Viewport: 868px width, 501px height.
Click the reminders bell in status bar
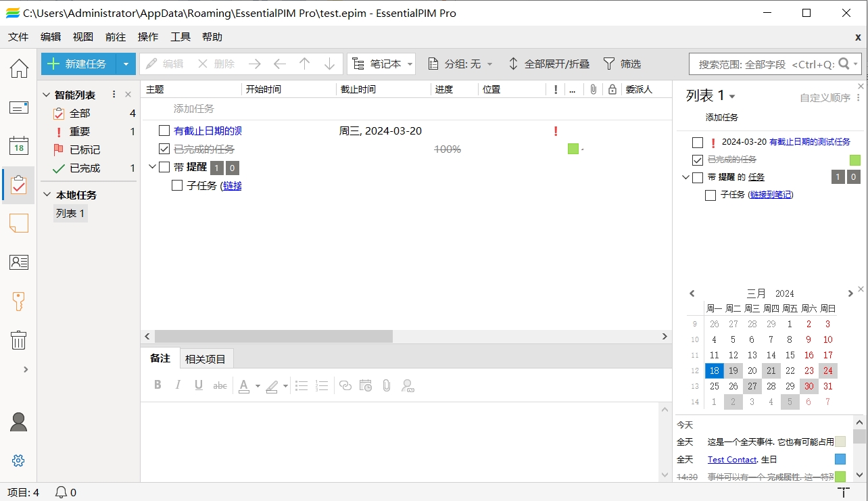coord(61,492)
